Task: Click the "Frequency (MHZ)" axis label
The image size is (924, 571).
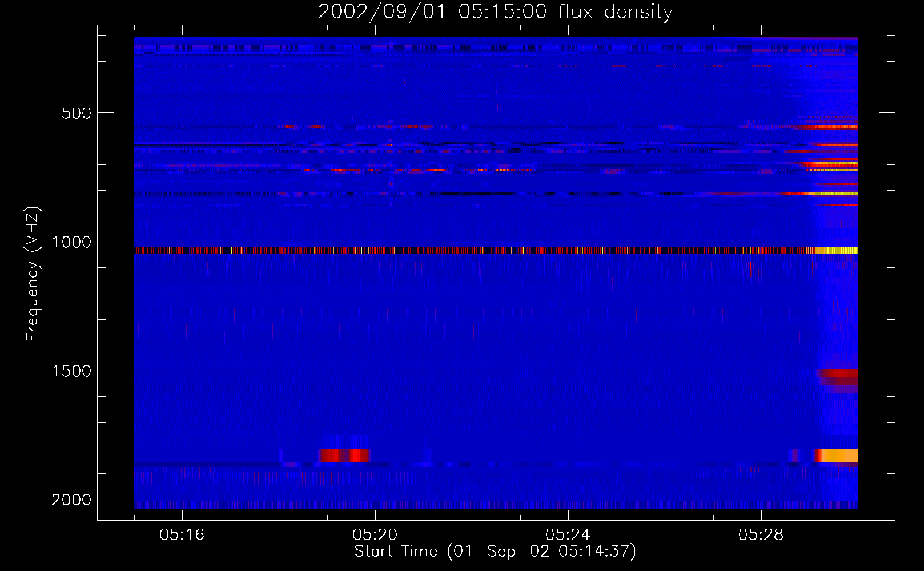Action: (x=33, y=274)
